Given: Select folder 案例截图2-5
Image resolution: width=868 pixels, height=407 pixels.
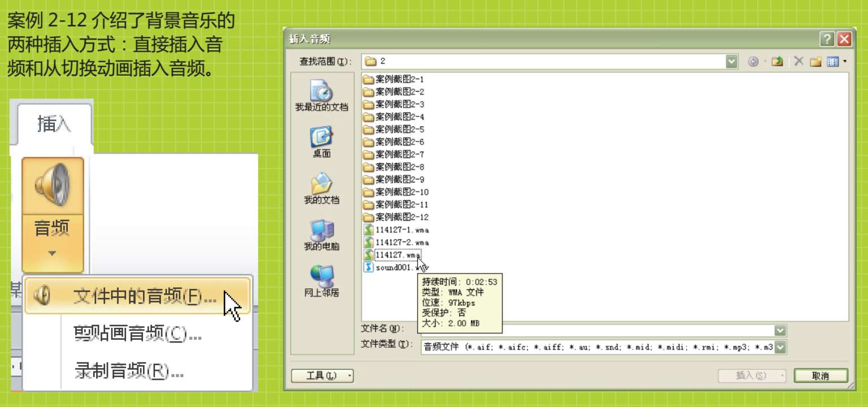Looking at the screenshot, I should pos(393,129).
